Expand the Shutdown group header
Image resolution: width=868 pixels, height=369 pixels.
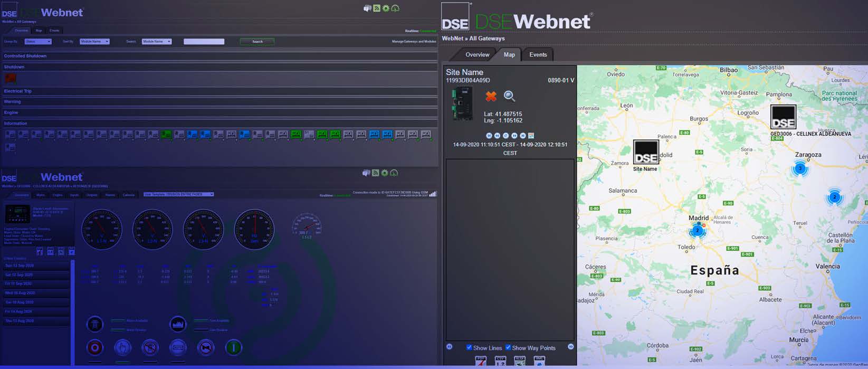point(220,67)
